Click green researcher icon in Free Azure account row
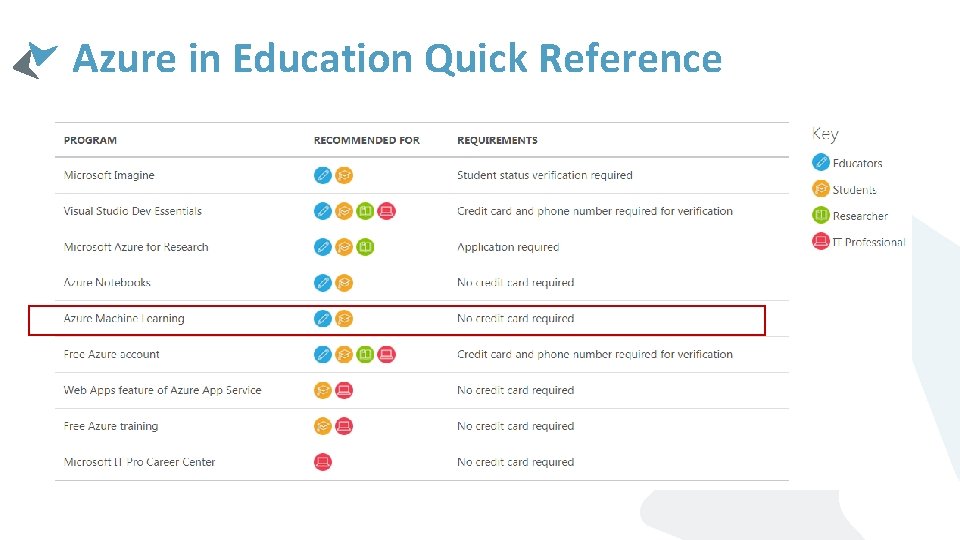Image resolution: width=960 pixels, height=540 pixels. 365,354
